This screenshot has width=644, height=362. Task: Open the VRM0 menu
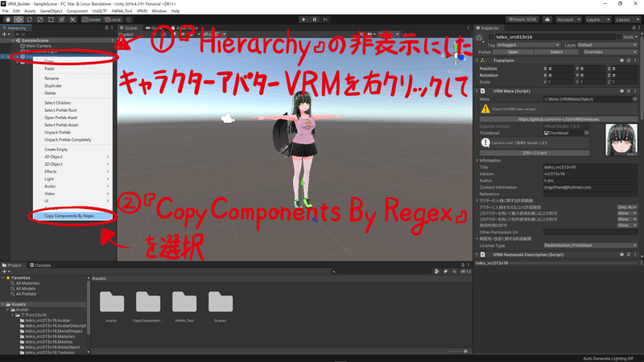(142, 11)
